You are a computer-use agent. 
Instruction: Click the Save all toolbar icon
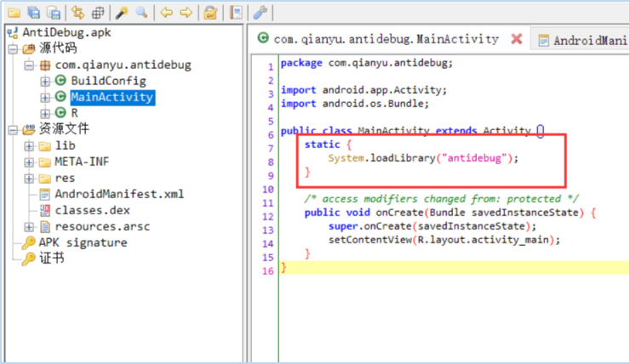34,13
